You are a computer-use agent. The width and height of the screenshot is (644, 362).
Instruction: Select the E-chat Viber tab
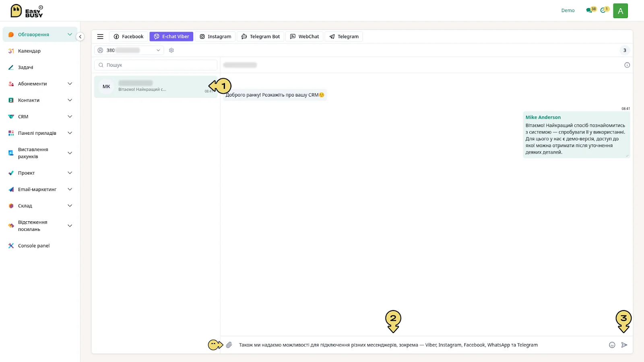(171, 37)
